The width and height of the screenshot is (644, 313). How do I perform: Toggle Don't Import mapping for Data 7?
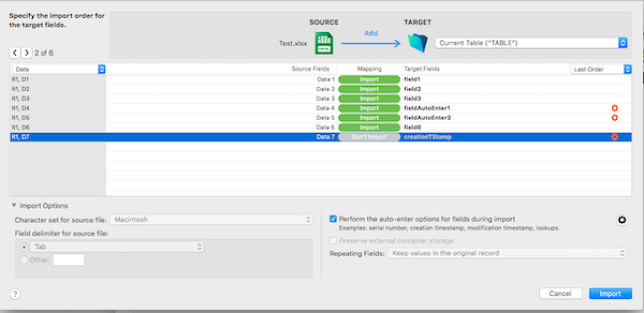click(369, 137)
